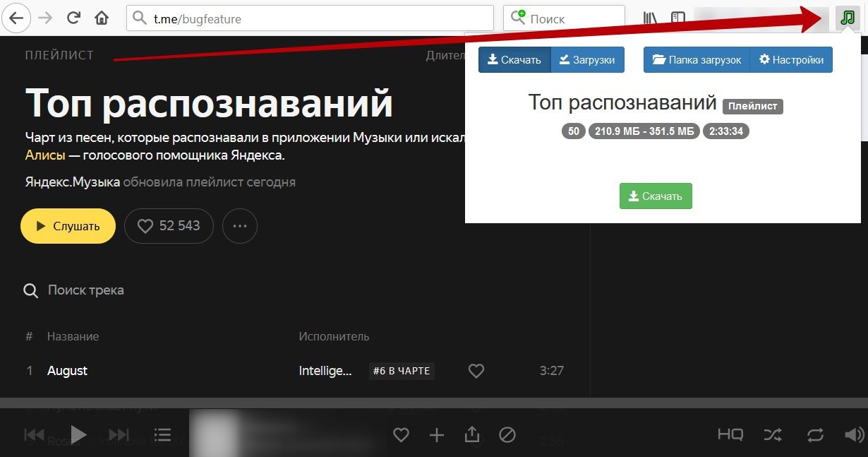Click the magnifier icon near Поиск трека

(x=30, y=291)
